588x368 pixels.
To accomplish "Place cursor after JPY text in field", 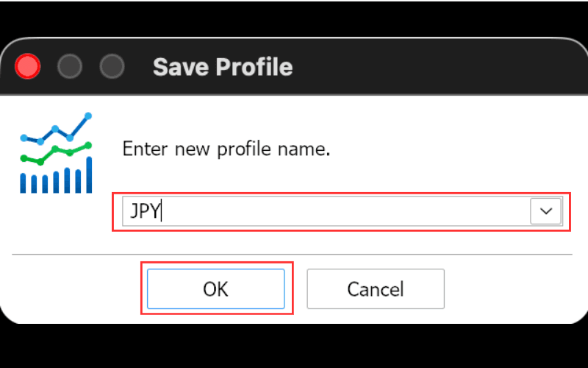I will 162,211.
